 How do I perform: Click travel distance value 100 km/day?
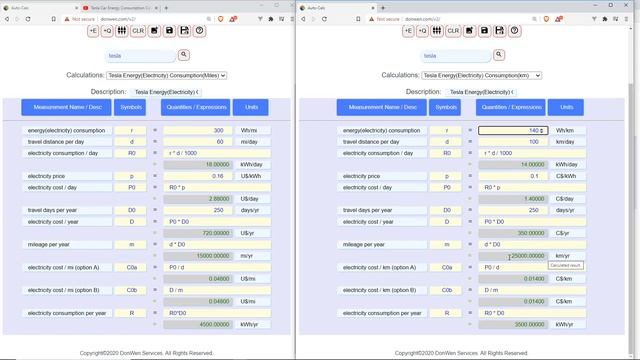tap(513, 142)
